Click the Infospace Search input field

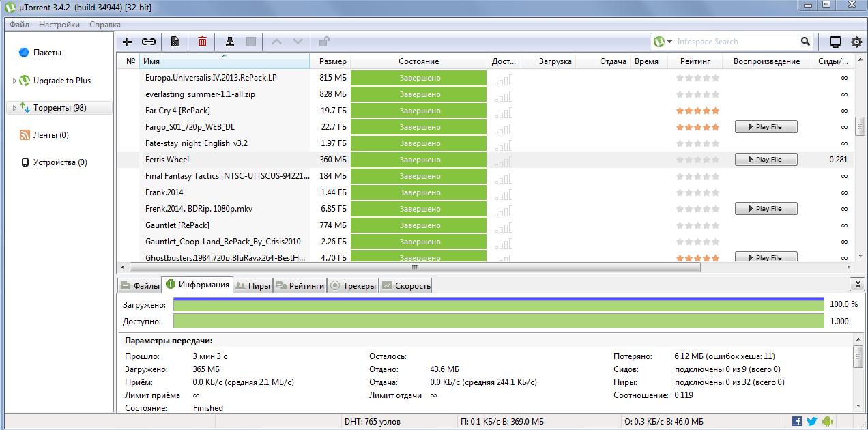(x=736, y=42)
